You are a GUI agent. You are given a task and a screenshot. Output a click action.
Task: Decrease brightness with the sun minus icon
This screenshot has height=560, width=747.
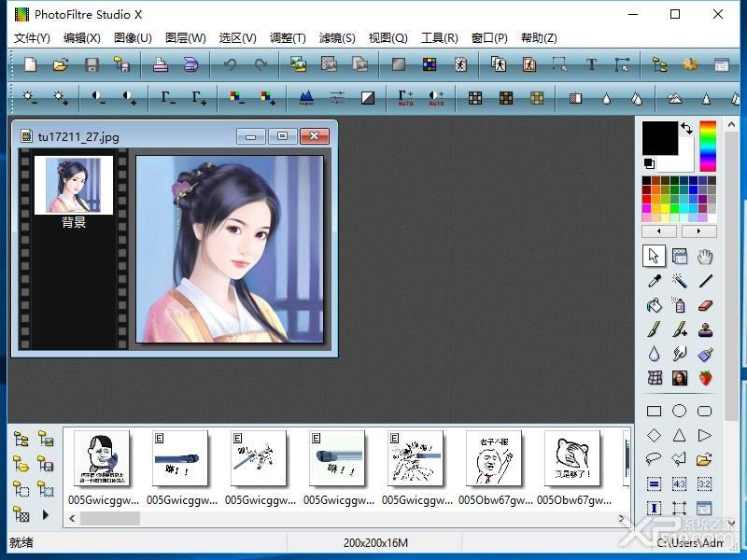pos(30,98)
